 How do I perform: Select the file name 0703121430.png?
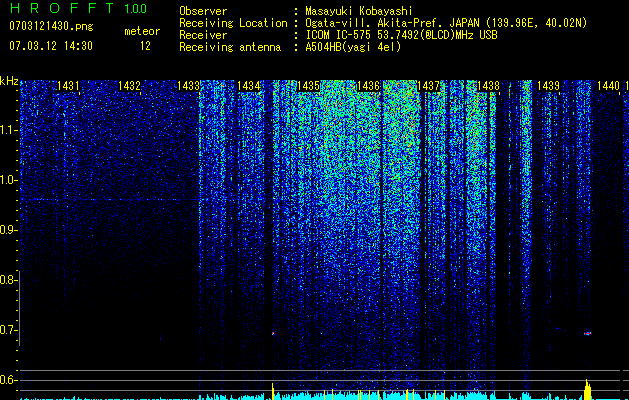coord(51,26)
